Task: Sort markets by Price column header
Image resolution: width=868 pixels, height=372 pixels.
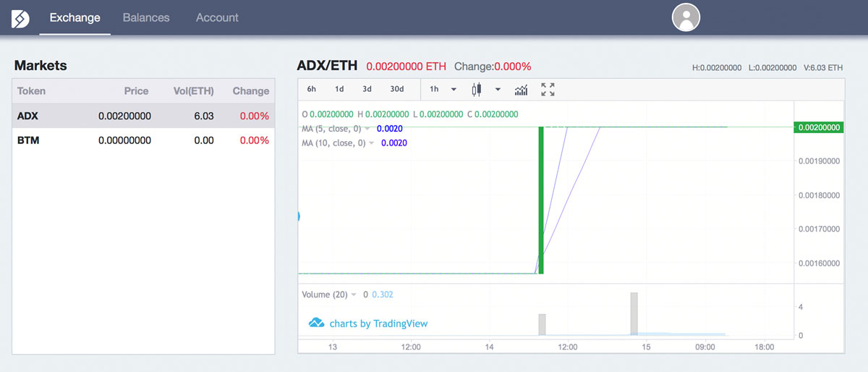Action: click(135, 91)
